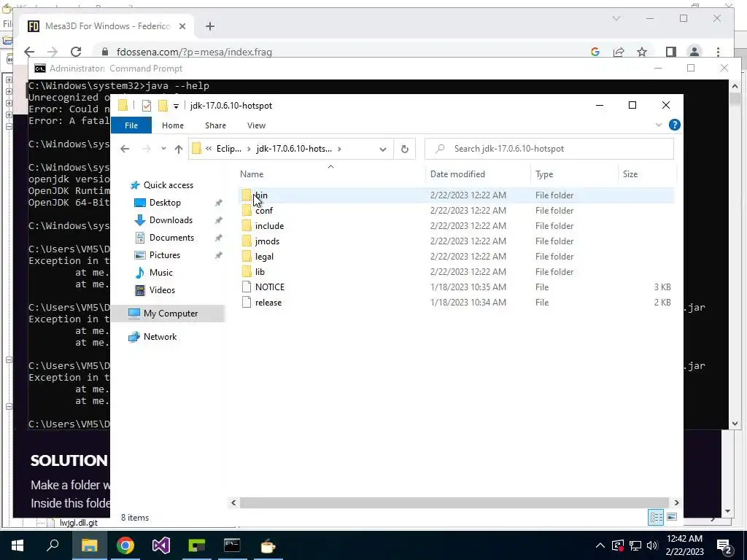Sort by Name column header

tap(331, 174)
